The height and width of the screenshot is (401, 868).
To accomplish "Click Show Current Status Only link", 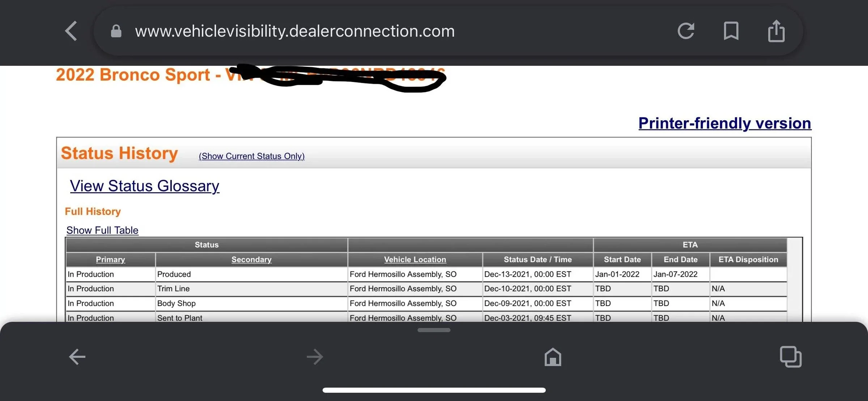I will click(x=252, y=156).
